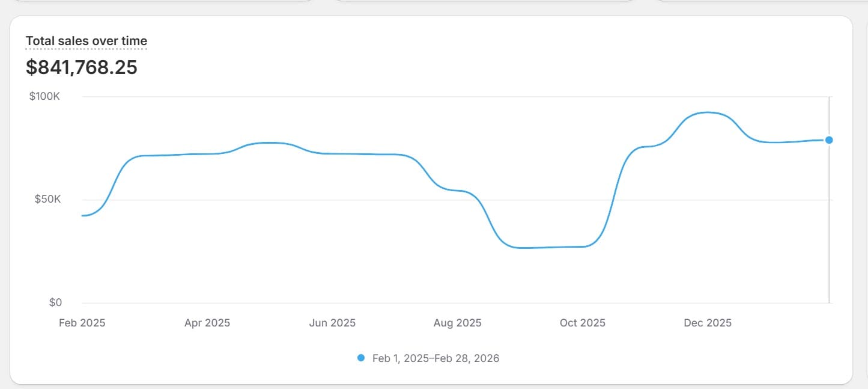
Task: Select the Apr 2025 x-axis label
Action: [x=207, y=323]
